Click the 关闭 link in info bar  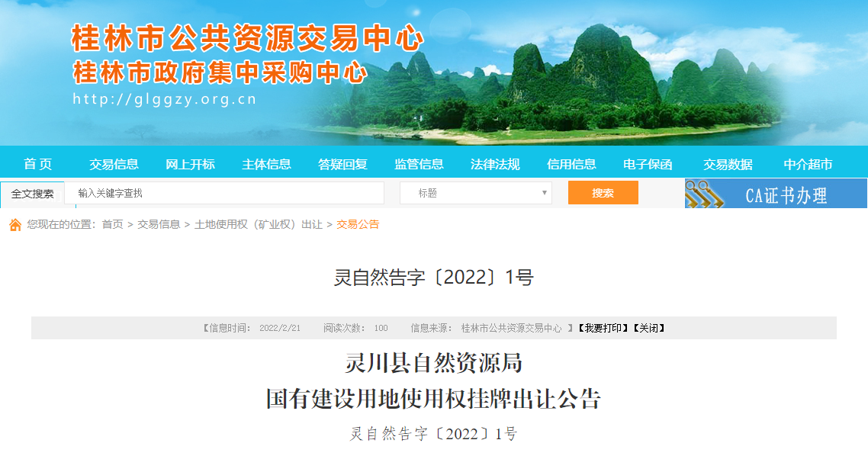(x=649, y=328)
